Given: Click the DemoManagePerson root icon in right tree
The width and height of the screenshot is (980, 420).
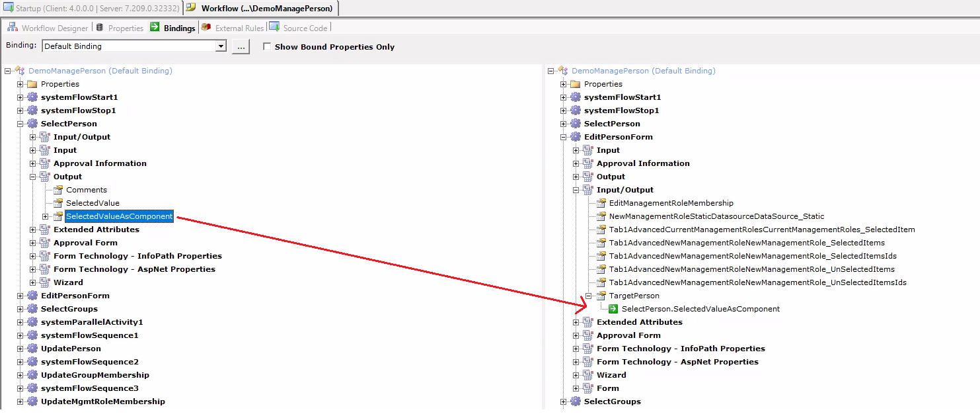Looking at the screenshot, I should coord(562,71).
